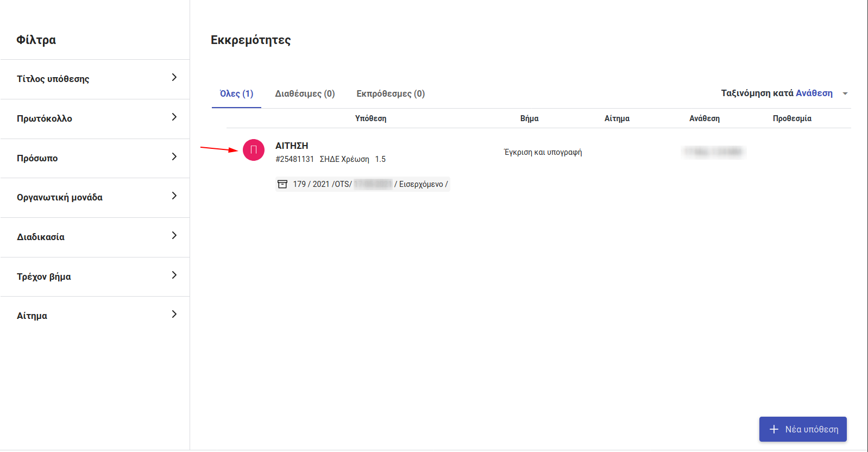Open the sort dropdown arrow

tap(845, 93)
